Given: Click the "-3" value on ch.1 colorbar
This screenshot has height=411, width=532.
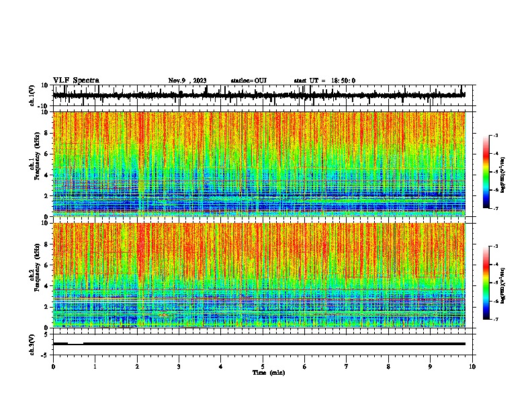Looking at the screenshot, I should click(x=496, y=136).
